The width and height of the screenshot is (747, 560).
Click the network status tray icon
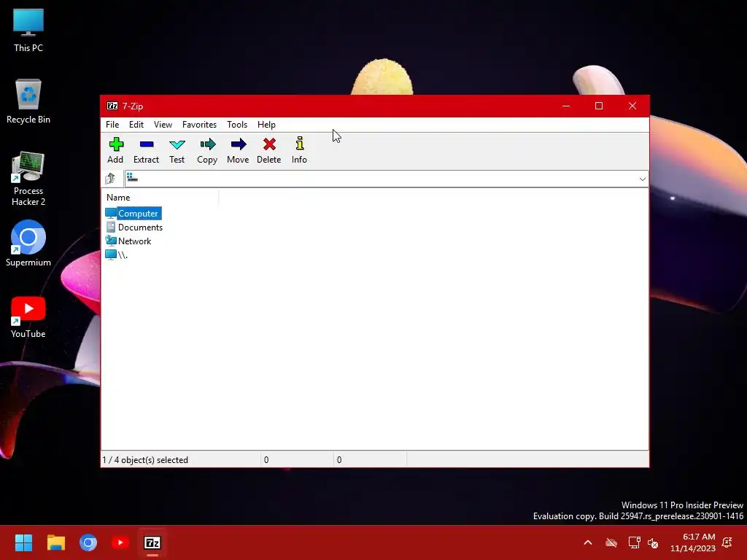coord(634,542)
